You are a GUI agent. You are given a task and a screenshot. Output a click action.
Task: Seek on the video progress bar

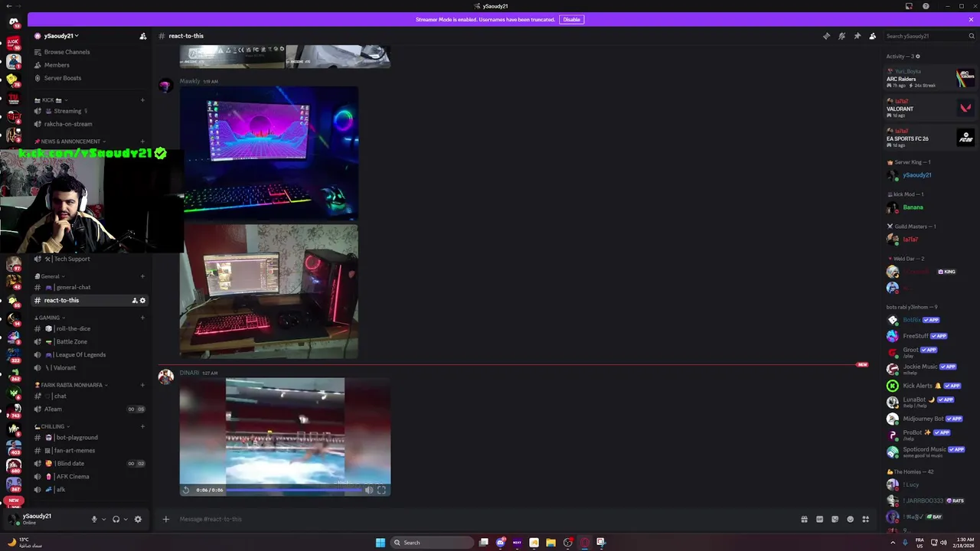coord(294,490)
